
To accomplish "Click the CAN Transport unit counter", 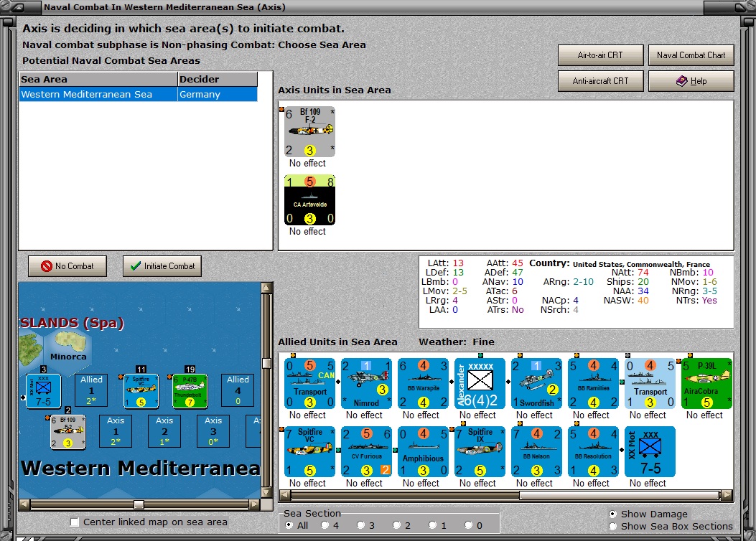I will pos(309,383).
